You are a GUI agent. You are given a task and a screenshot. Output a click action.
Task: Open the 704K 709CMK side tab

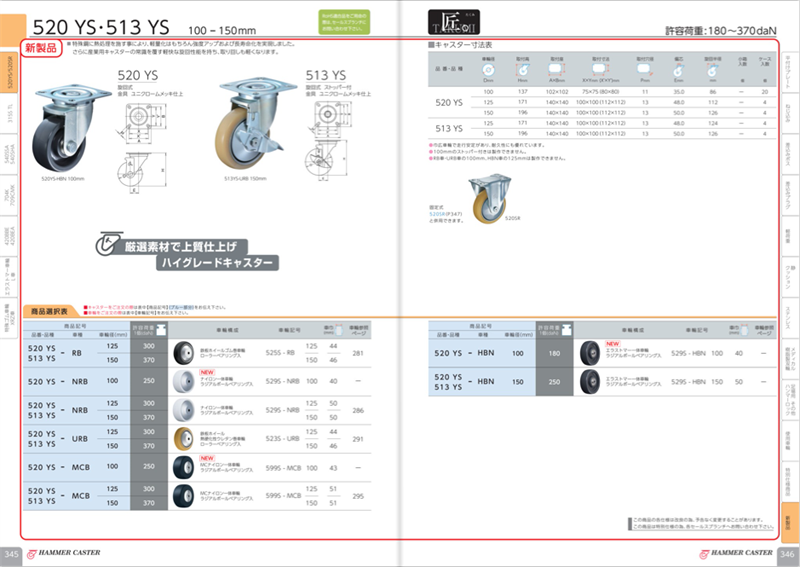[10, 194]
